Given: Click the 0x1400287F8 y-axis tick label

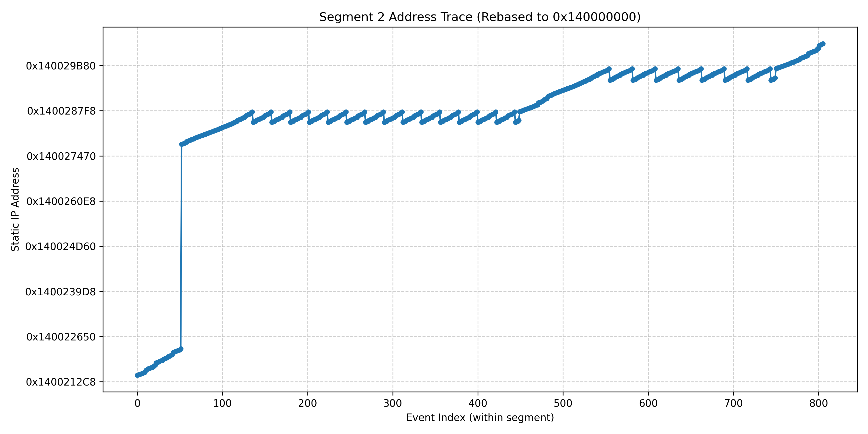Looking at the screenshot, I should tap(61, 111).
